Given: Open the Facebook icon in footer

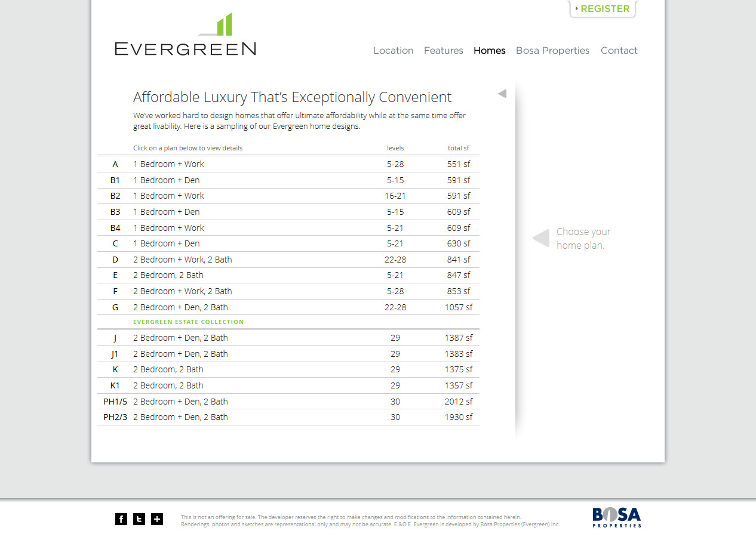Looking at the screenshot, I should [121, 519].
